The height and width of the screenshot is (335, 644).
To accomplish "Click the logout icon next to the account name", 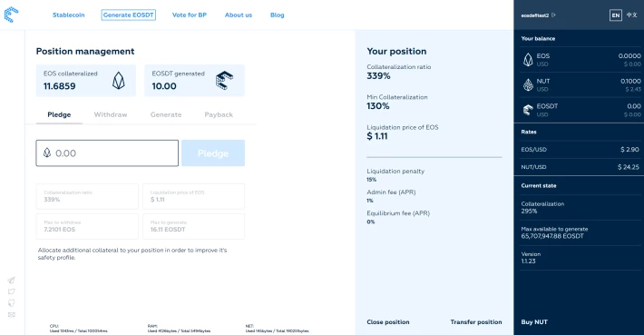I will click(553, 15).
